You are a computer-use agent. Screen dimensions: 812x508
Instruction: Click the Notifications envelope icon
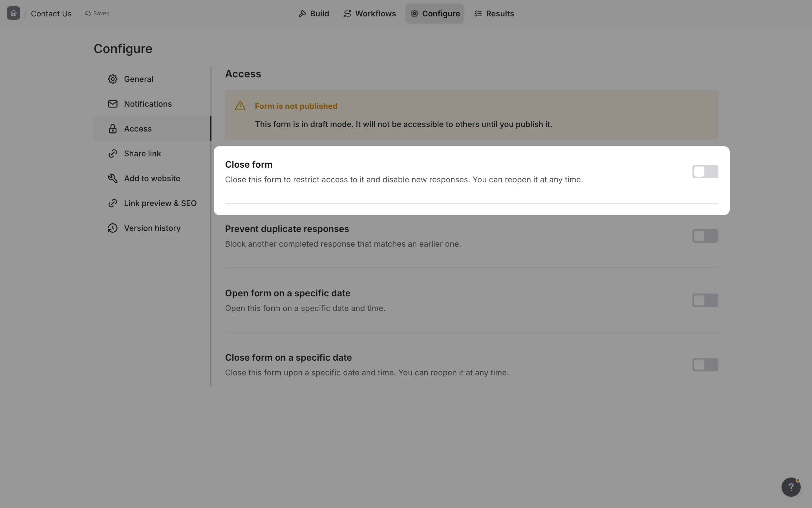click(x=113, y=104)
